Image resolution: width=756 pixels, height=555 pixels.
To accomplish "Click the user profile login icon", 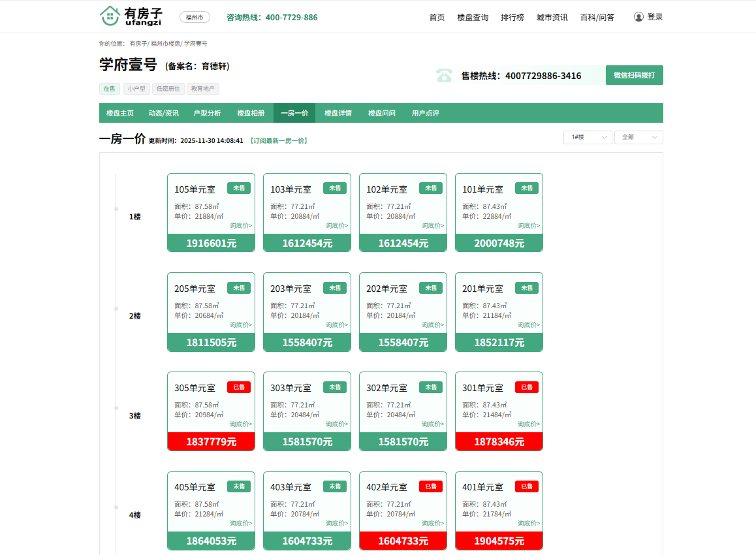I will tap(638, 17).
